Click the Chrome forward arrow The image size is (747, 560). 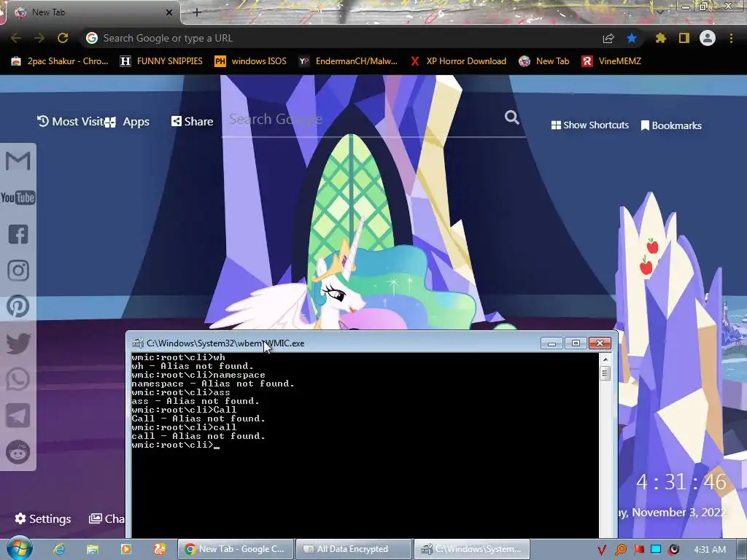coord(39,38)
